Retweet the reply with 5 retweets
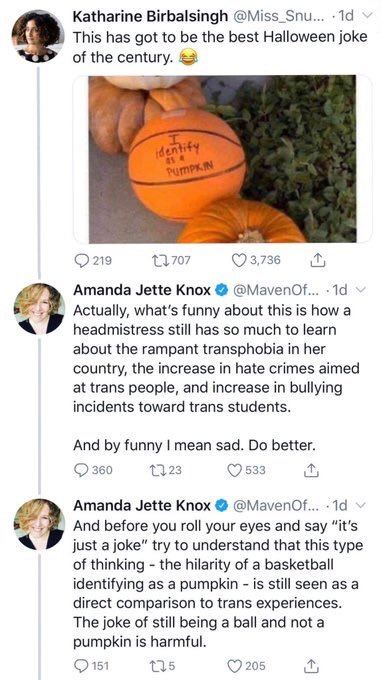The width and height of the screenshot is (381, 680). 158,665
